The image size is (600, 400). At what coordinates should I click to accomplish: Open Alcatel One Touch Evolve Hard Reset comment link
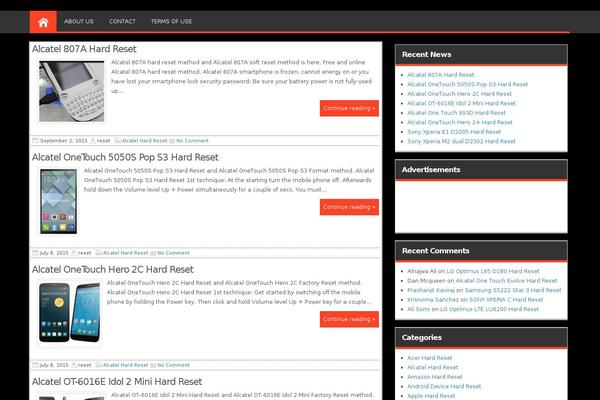506,281
